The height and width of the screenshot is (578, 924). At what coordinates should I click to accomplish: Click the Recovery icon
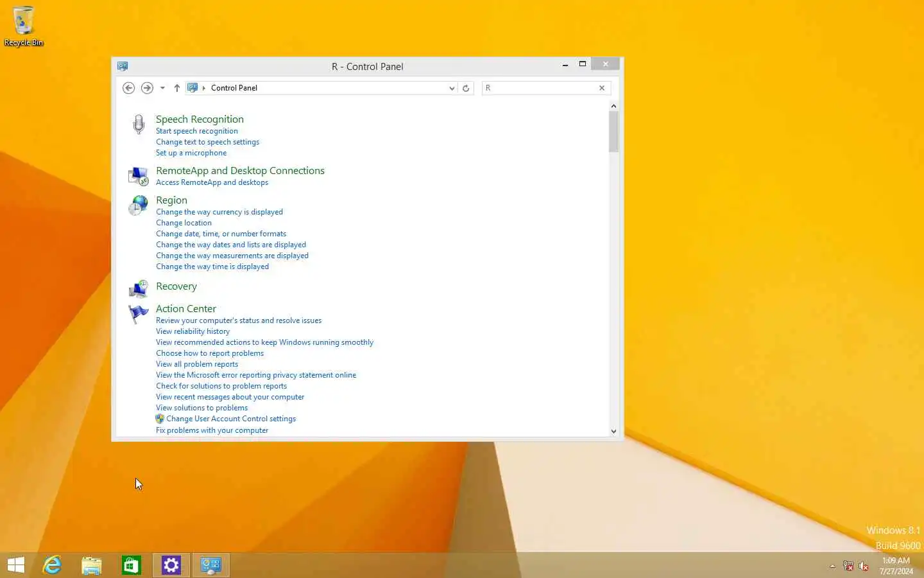(x=139, y=289)
